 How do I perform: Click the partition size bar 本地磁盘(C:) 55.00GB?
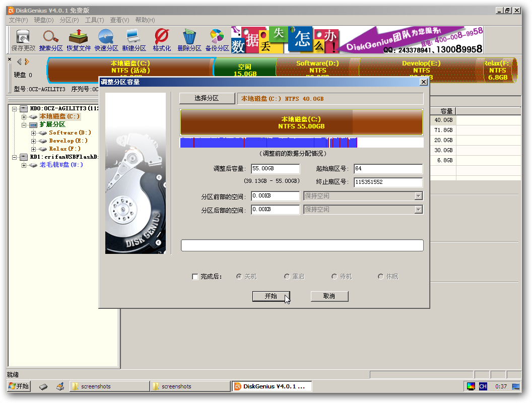pyautogui.click(x=301, y=122)
